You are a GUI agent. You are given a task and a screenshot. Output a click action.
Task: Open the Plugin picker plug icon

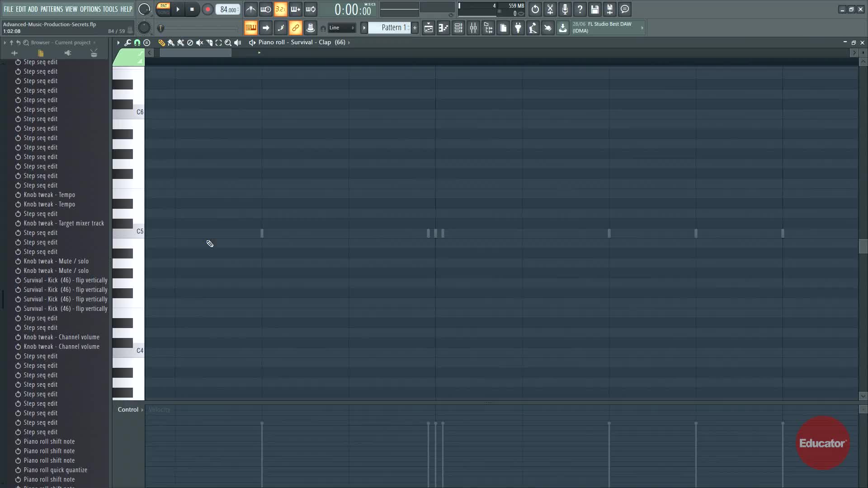[518, 28]
